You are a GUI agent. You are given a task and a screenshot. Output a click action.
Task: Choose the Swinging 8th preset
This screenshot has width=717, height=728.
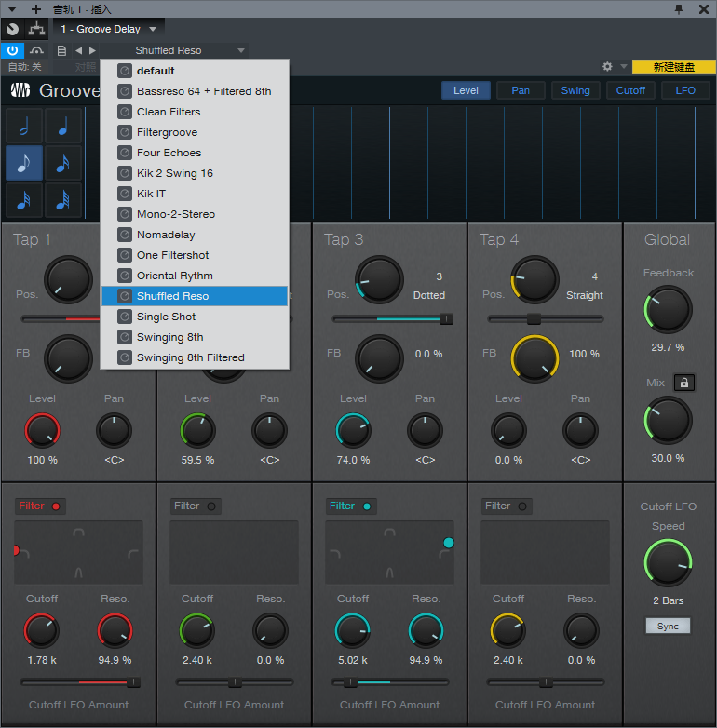[195, 337]
